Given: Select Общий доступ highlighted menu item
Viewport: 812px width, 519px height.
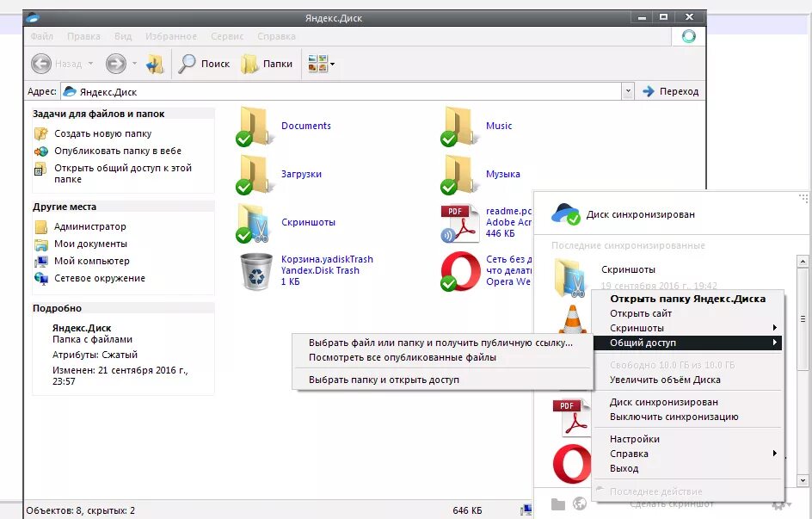Looking at the screenshot, I should (x=687, y=343).
